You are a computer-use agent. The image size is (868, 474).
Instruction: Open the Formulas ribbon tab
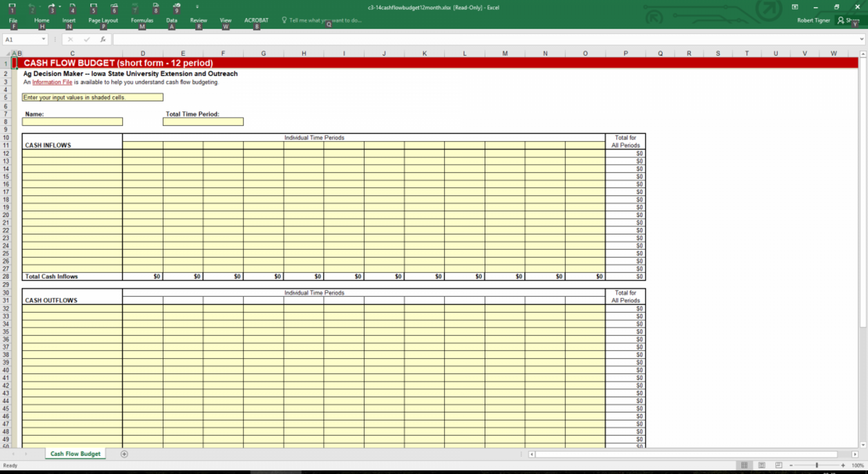coord(142,20)
